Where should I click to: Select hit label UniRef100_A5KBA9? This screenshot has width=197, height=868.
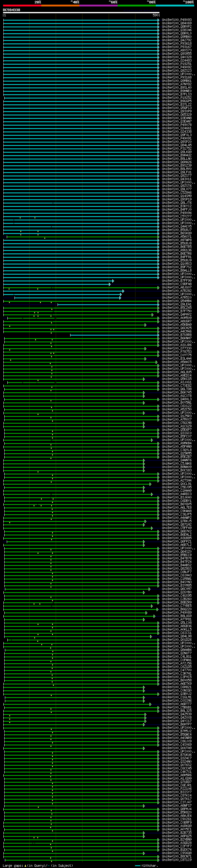pyautogui.click(x=177, y=325)
